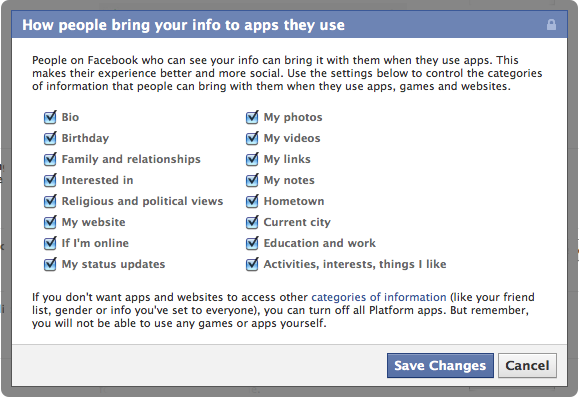The image size is (579, 398).
Task: Uncheck the Birthday checkbox
Action: coord(50,138)
